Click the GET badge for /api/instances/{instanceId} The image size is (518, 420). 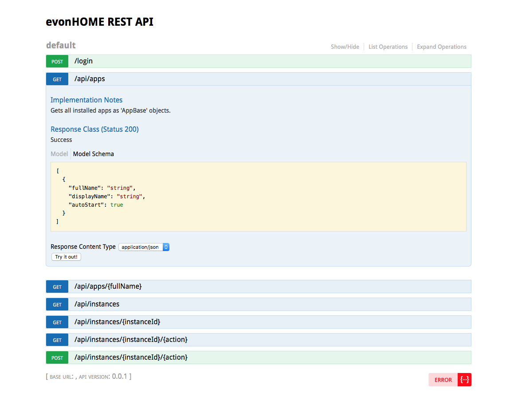tap(57, 322)
